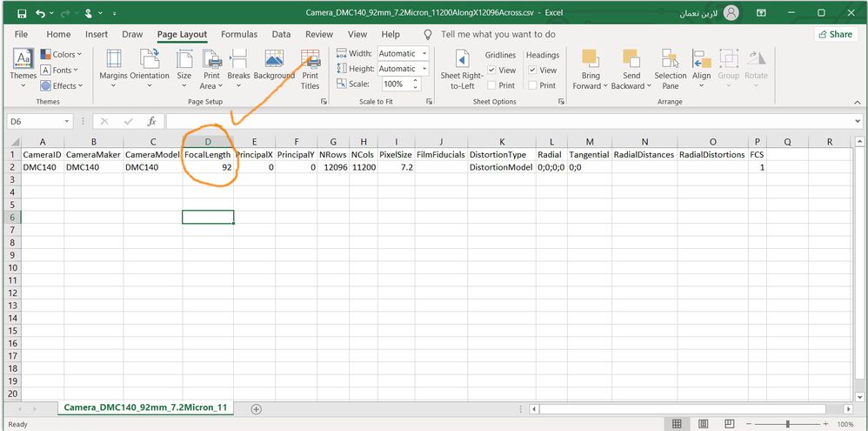
Task: Toggle Gridlines Print checkbox
Action: pos(491,85)
